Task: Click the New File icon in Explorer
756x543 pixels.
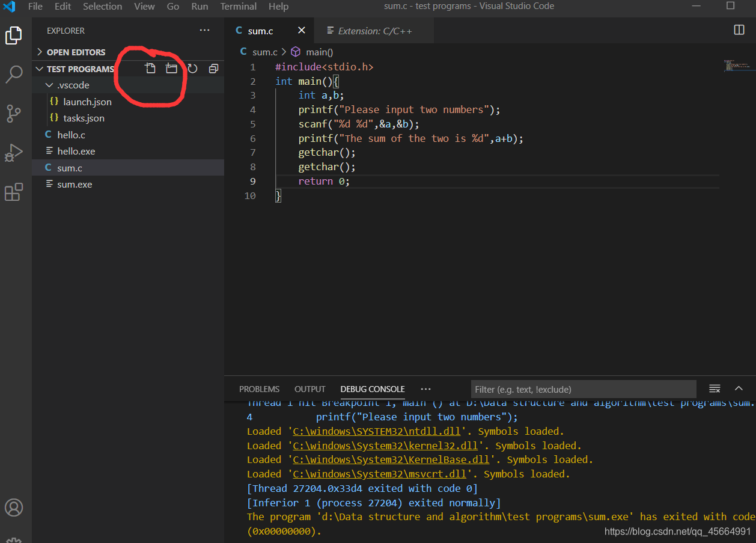Action: (x=150, y=69)
